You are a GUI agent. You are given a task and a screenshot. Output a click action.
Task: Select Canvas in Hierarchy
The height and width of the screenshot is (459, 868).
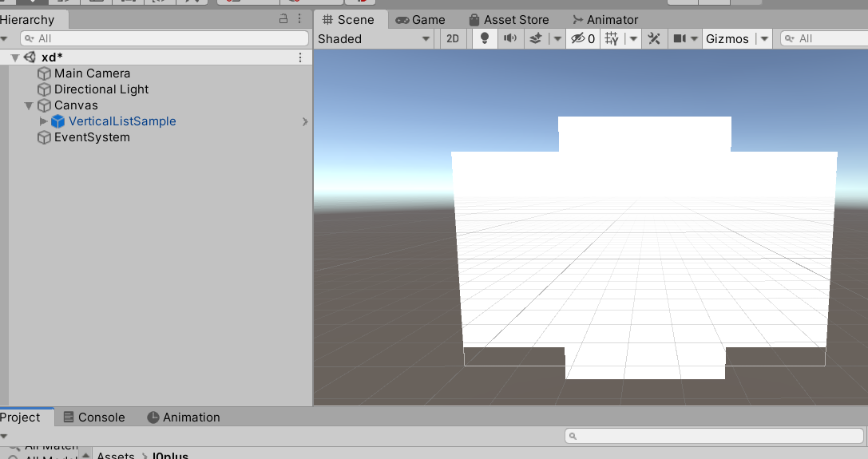tap(76, 105)
